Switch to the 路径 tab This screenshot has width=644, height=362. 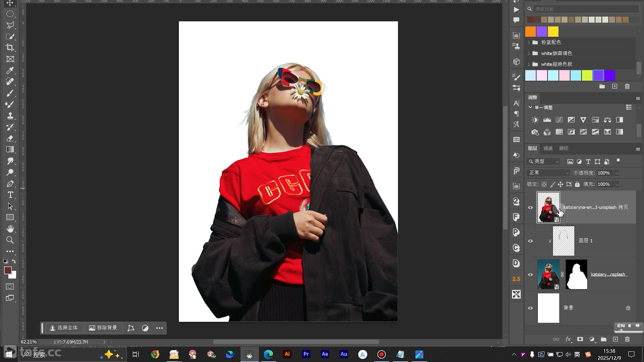563,148
